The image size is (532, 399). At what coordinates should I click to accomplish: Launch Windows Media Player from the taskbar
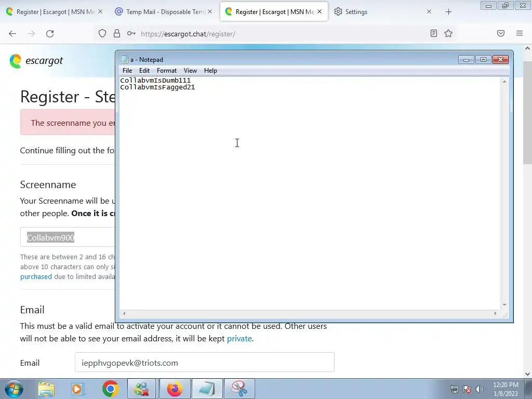[77, 389]
